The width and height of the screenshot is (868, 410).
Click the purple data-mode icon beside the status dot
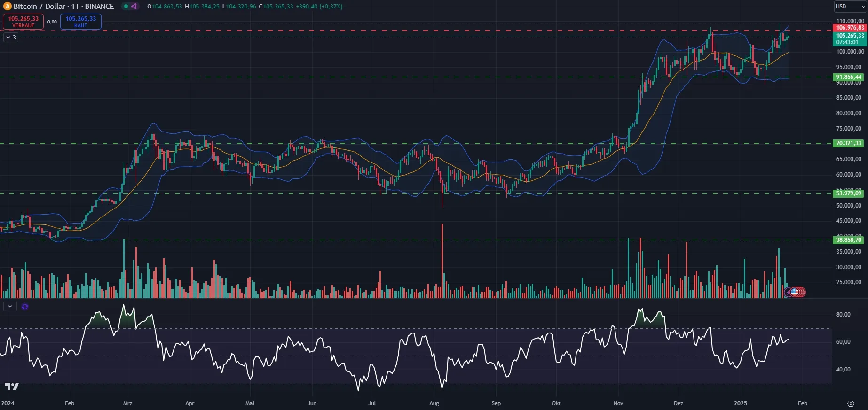pyautogui.click(x=134, y=6)
